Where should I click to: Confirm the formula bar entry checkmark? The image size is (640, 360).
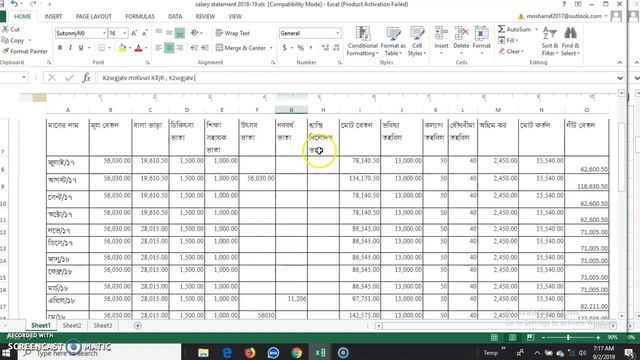(x=69, y=78)
